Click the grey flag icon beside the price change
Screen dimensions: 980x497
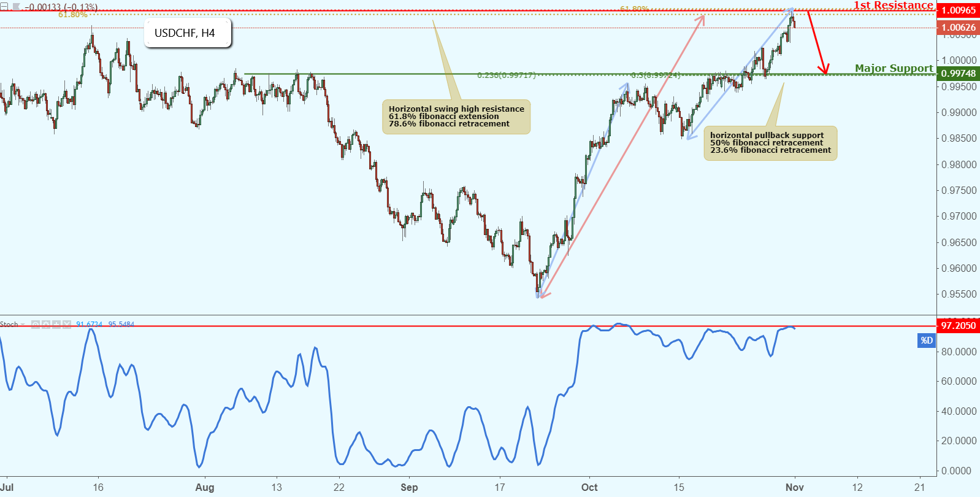click(x=17, y=7)
